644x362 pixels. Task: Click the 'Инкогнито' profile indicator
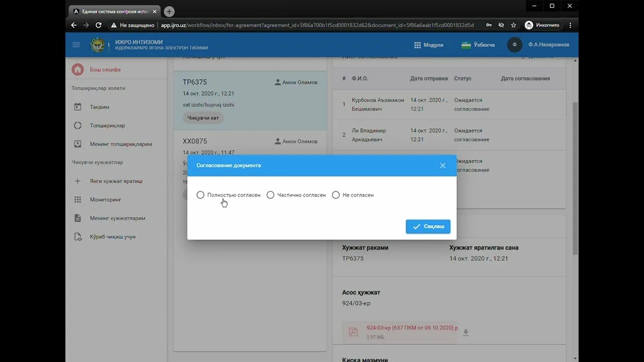coord(542,25)
